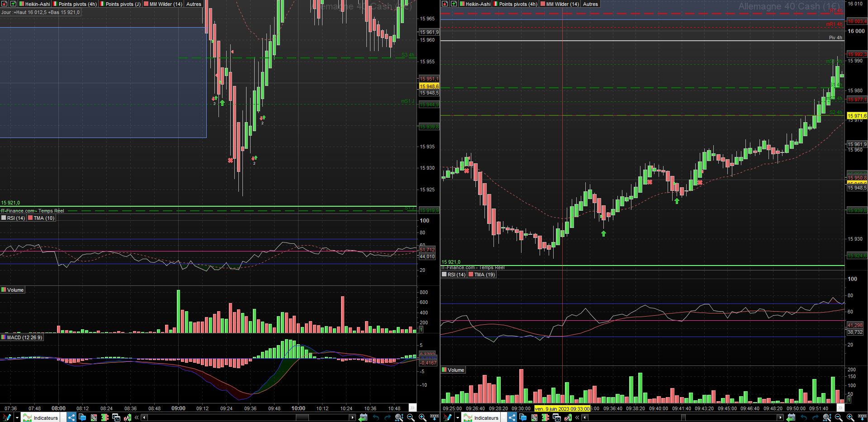The width and height of the screenshot is (868, 422).
Task: Collapse right chart toolbar with double chevron
Action: point(577,417)
